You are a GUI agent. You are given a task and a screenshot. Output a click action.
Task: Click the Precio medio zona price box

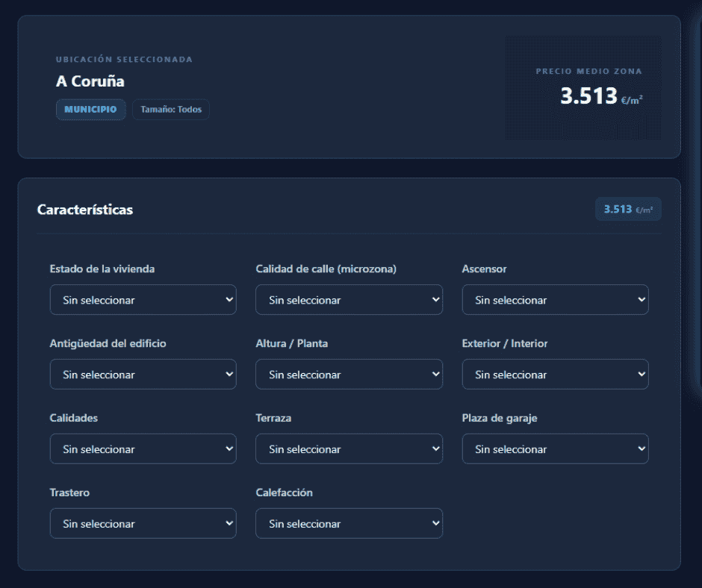pyautogui.click(x=583, y=88)
